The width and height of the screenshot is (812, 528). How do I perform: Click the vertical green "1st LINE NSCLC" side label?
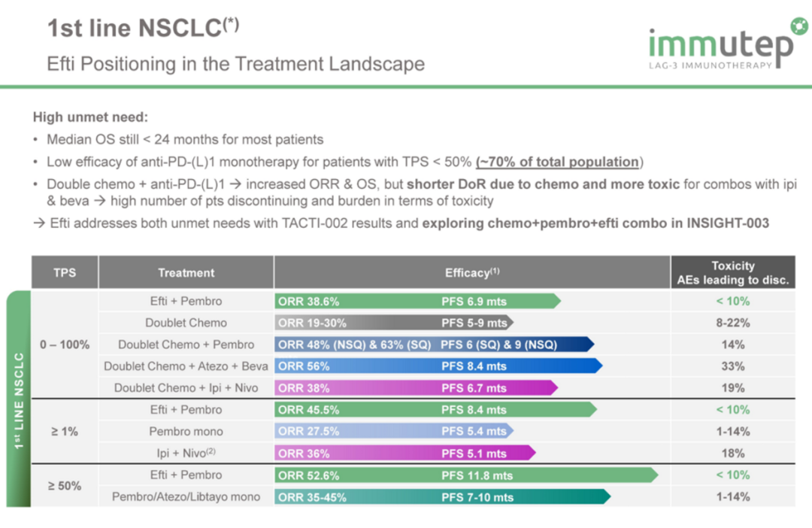(x=18, y=399)
